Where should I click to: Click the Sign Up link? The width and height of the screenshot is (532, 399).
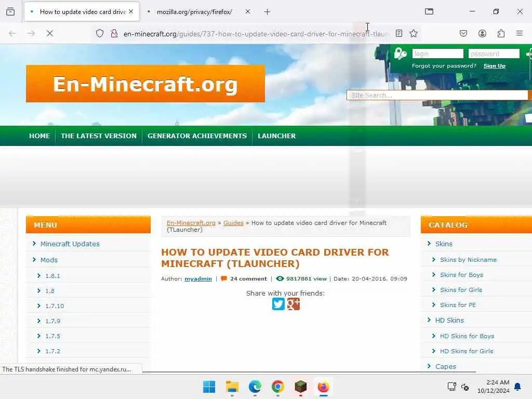(495, 66)
